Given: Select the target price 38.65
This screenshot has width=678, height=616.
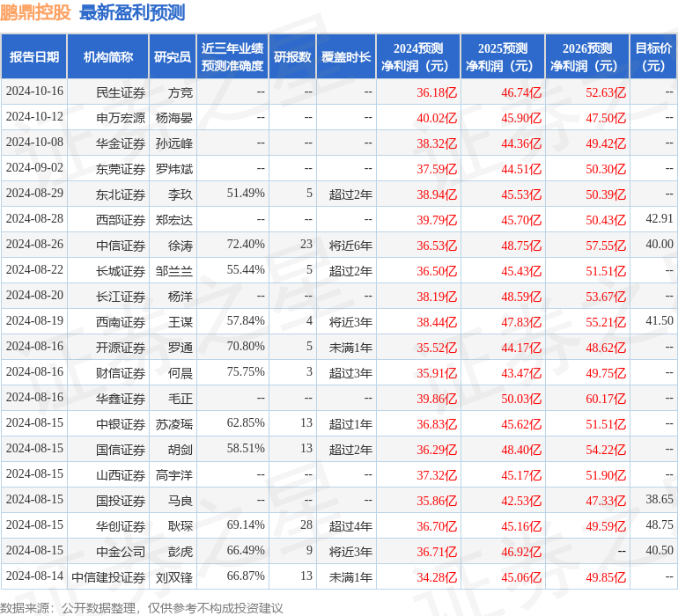Looking at the screenshot, I should (x=660, y=499).
